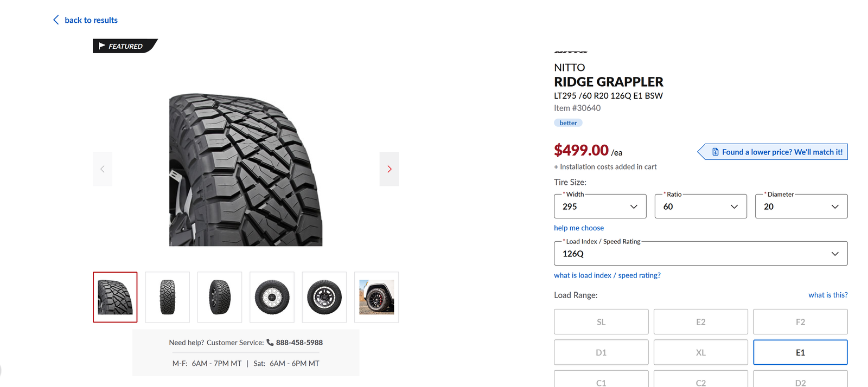Select the E1 load range option

click(800, 352)
